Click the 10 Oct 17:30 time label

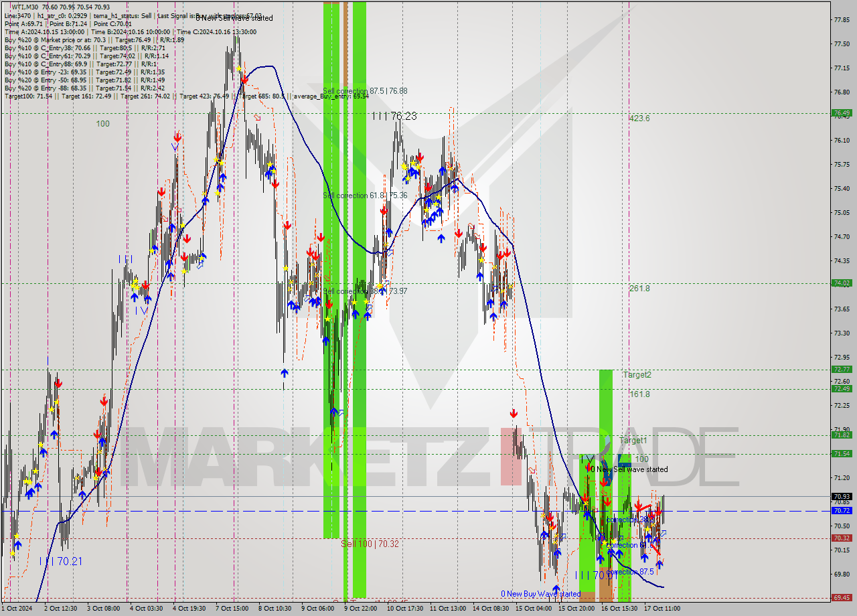[x=406, y=609]
